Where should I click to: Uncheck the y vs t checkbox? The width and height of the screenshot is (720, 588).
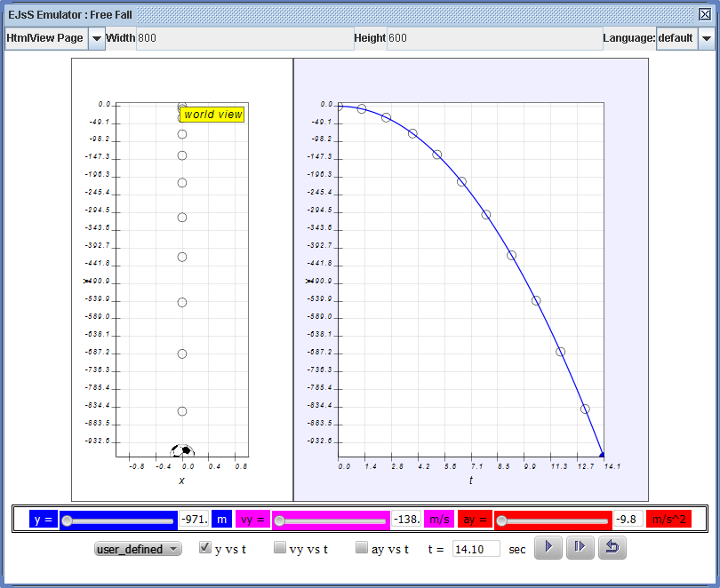tap(205, 548)
